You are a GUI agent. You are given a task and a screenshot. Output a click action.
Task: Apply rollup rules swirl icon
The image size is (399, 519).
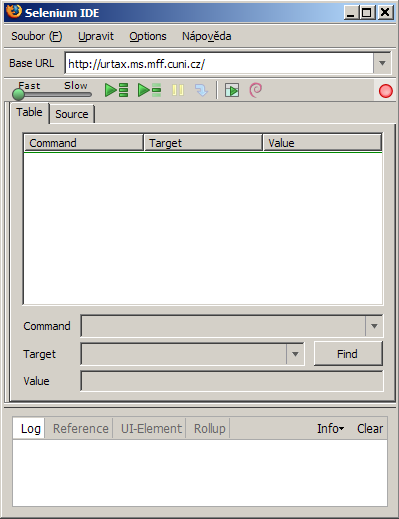(256, 90)
